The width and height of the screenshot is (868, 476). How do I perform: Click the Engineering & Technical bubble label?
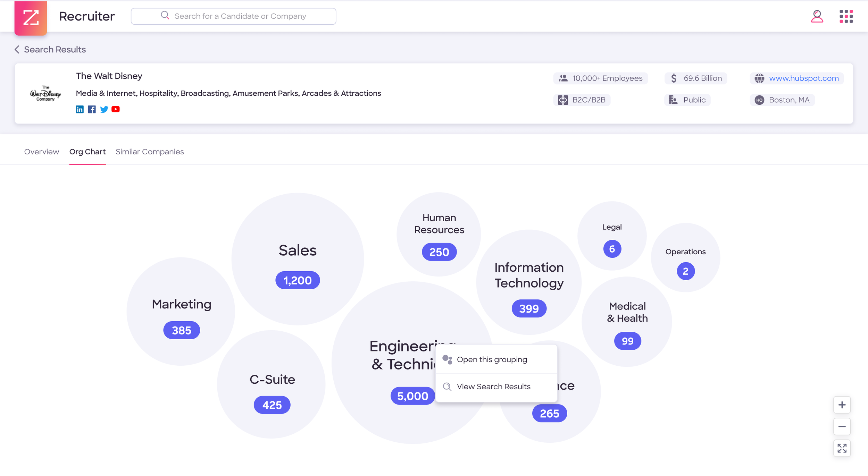[403, 355]
